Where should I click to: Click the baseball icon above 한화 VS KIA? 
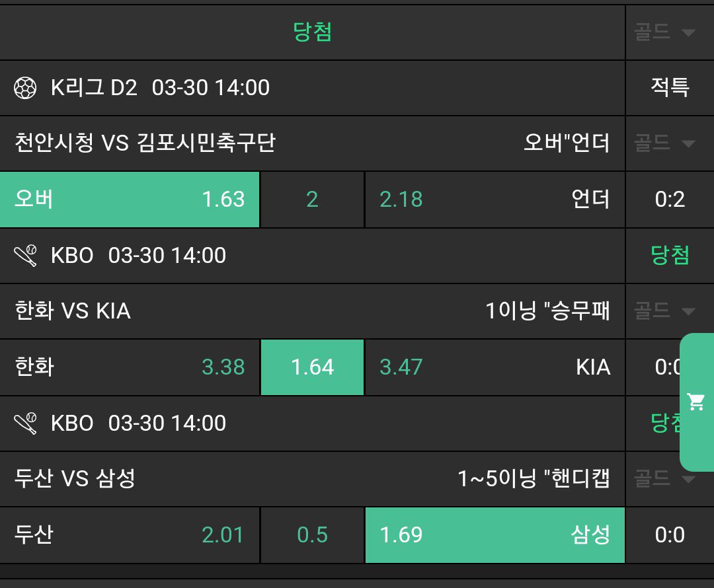coord(25,256)
